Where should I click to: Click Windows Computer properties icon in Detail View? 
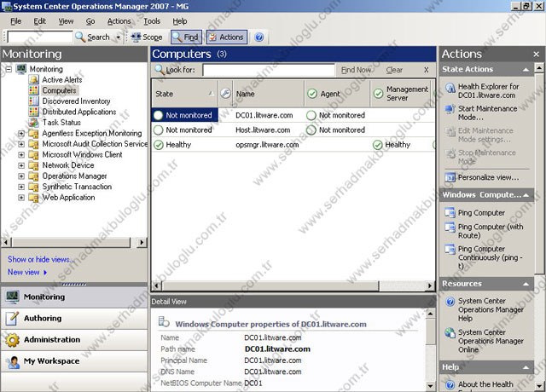pos(164,321)
